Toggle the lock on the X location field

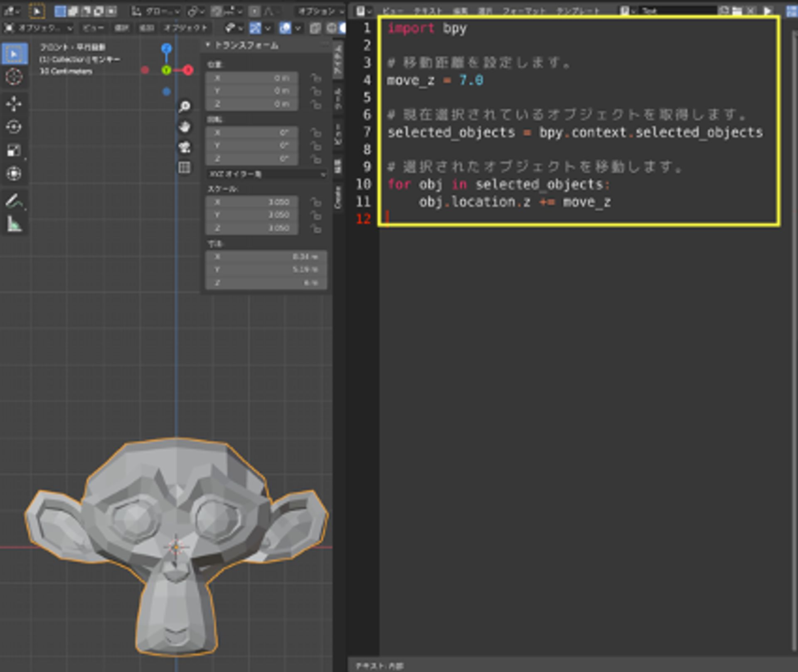pyautogui.click(x=317, y=78)
